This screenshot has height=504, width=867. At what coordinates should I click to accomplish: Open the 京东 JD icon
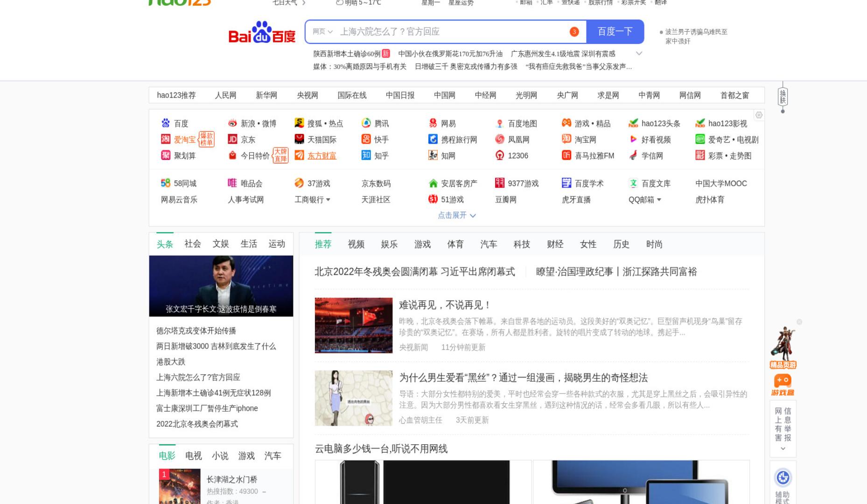[x=232, y=139]
